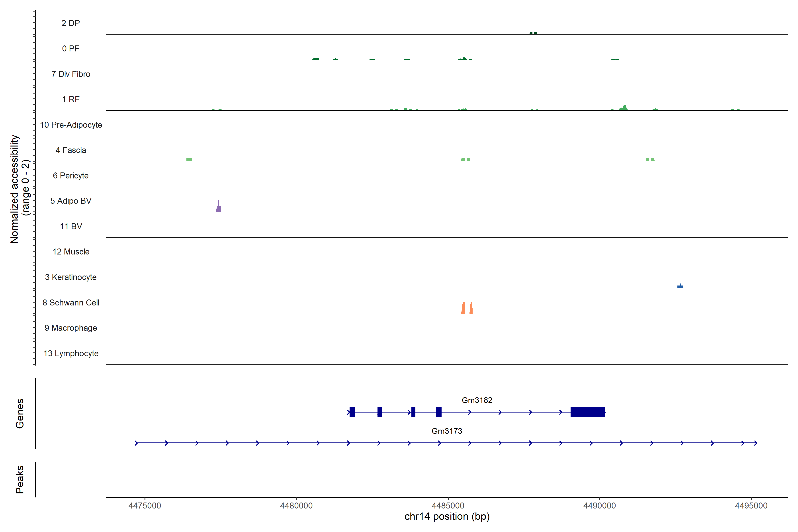
Task: Click the 10 Pre-Adipocyte track label
Action: 71,125
